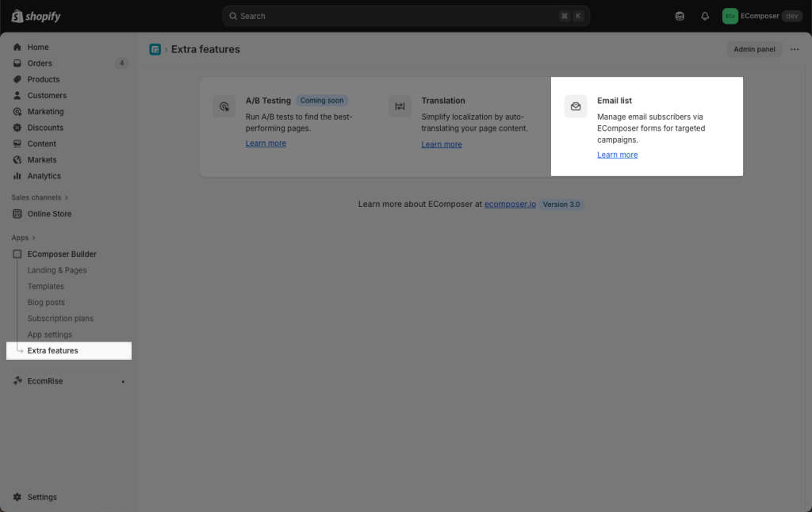Click the store icon left of the bell
Viewport: 812px width, 512px height.
(x=680, y=16)
